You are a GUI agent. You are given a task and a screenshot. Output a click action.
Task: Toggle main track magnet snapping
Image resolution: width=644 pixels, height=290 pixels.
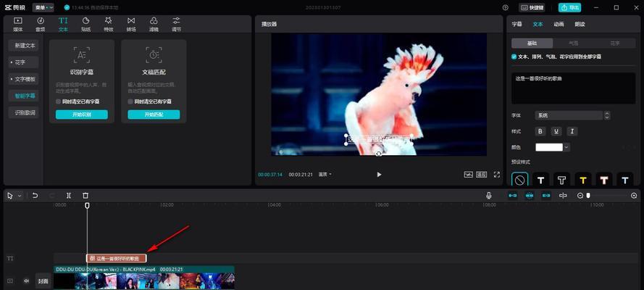(513, 196)
